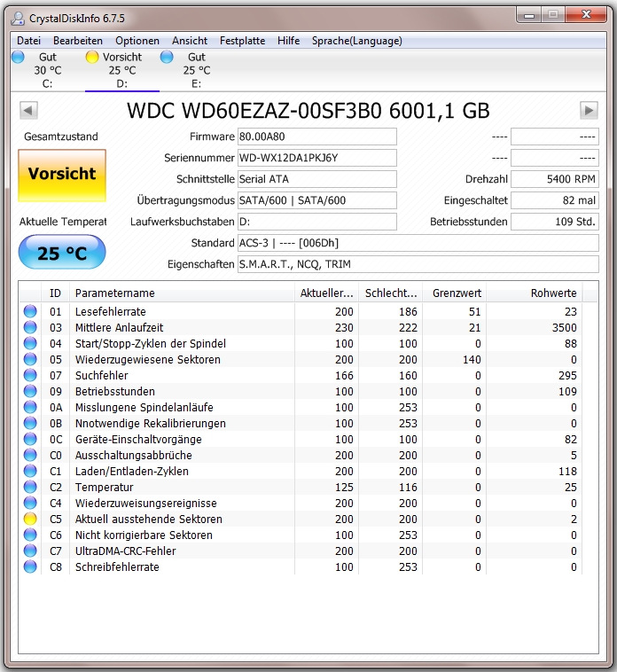Click yellow warning icon of Aktuell ausstehende Sektoren
The width and height of the screenshot is (617, 672).
click(30, 519)
